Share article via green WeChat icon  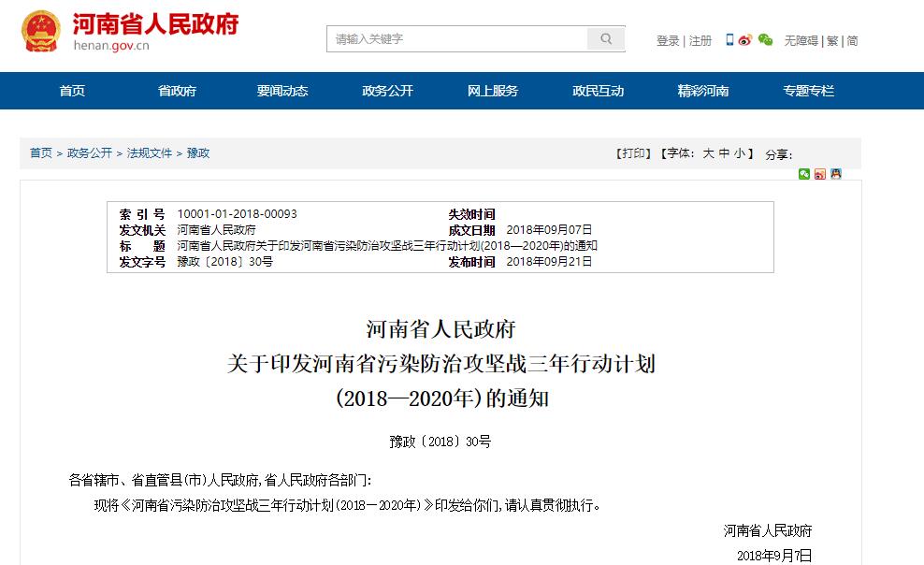[x=804, y=174]
